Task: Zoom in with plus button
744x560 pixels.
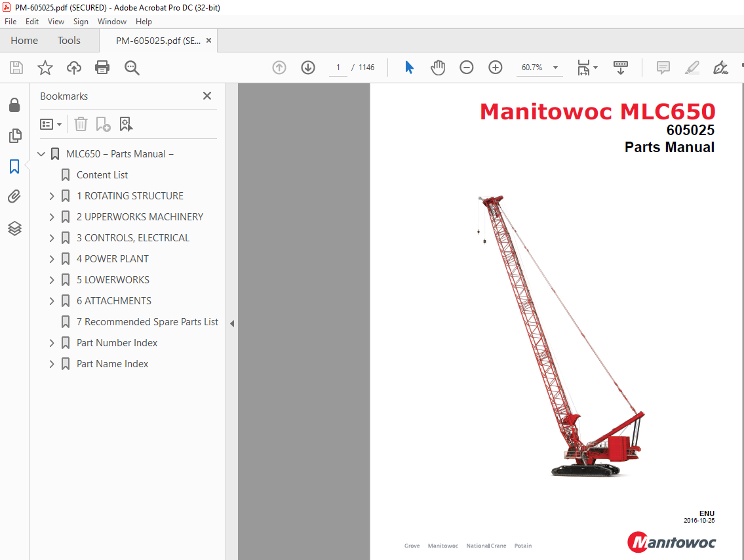Action: click(496, 68)
